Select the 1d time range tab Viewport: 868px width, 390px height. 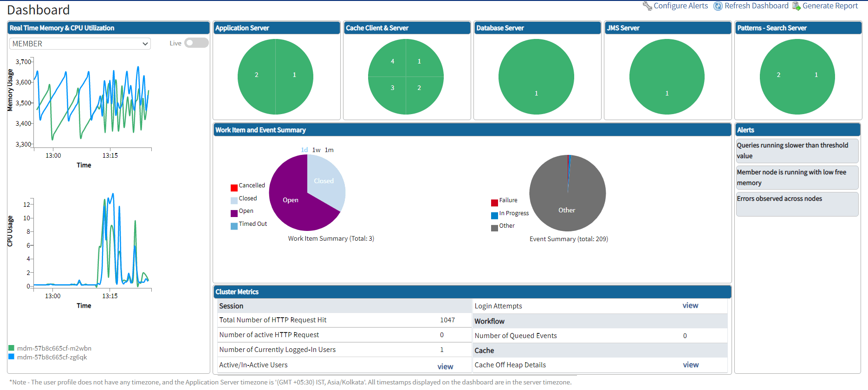[x=304, y=150]
